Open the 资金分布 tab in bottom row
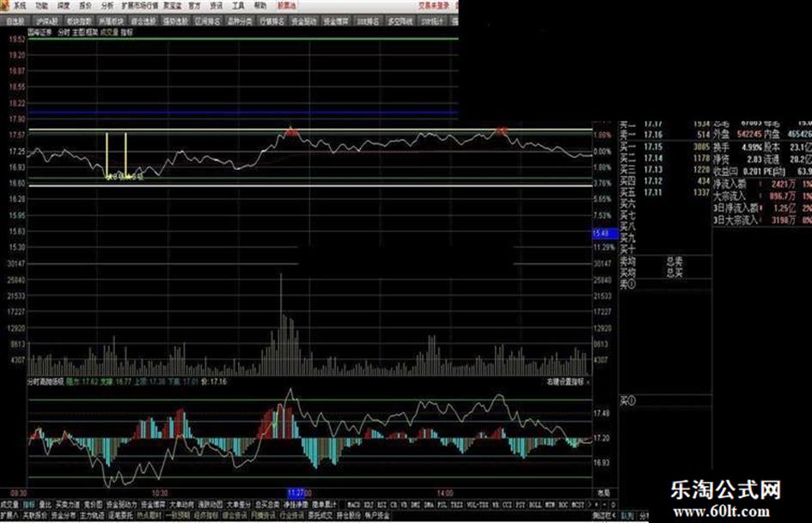 point(64,516)
